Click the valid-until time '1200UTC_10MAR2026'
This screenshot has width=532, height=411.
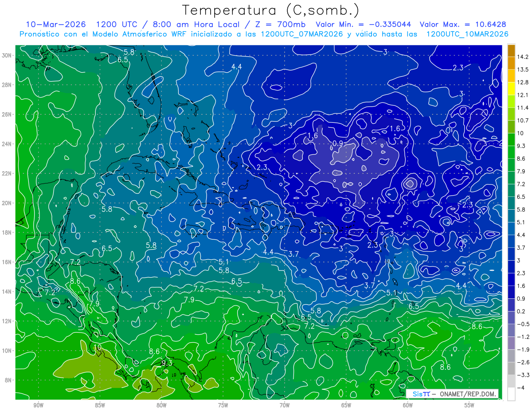click(x=467, y=34)
